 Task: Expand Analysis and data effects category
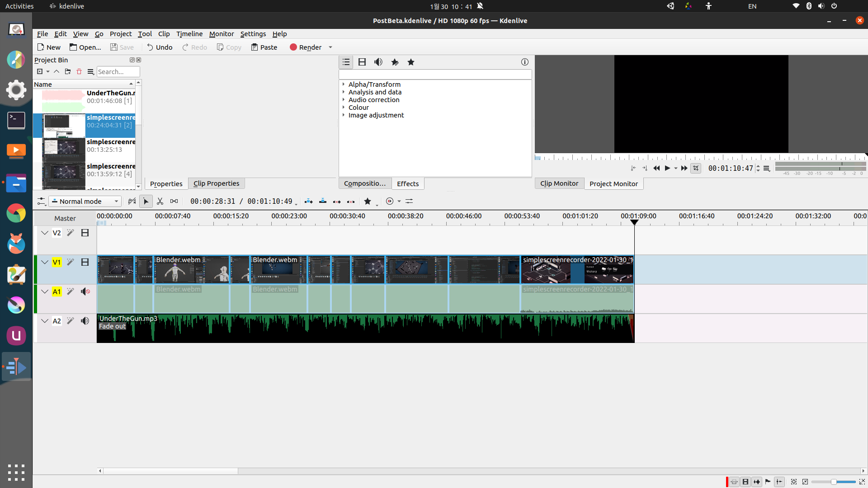point(344,92)
